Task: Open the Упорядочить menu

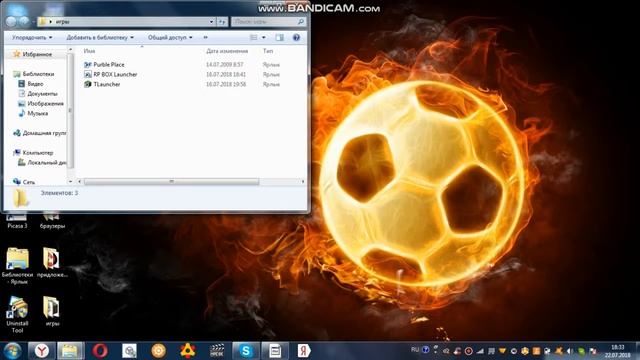Action: 32,38
